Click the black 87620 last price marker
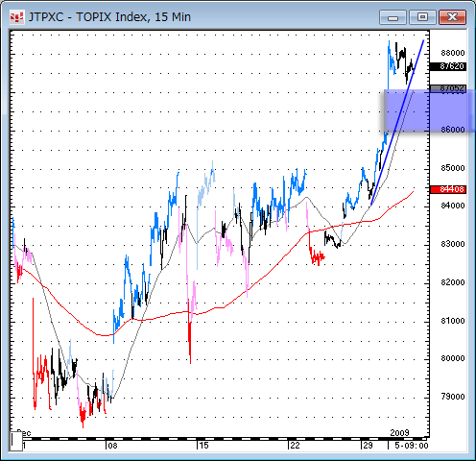The image size is (476, 461). [448, 66]
